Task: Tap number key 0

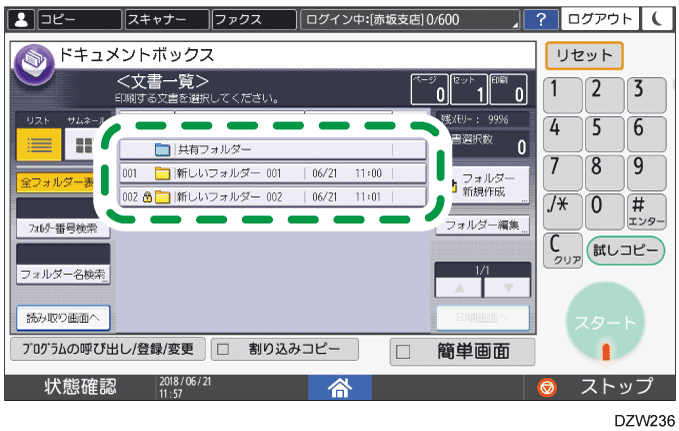Action: [x=605, y=211]
